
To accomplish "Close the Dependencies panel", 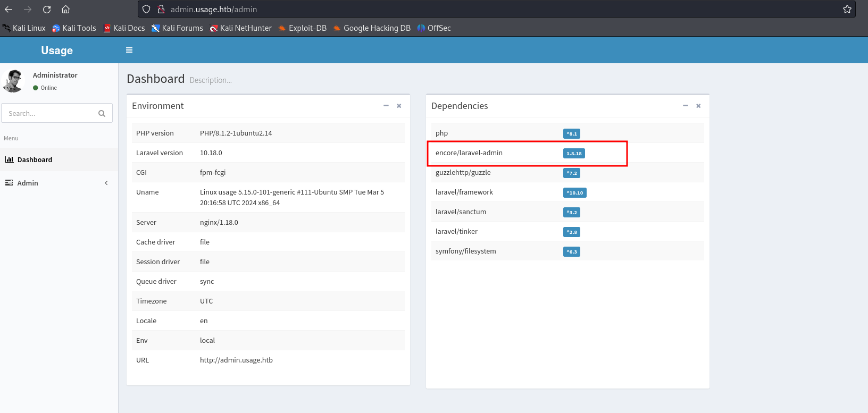I will point(698,106).
